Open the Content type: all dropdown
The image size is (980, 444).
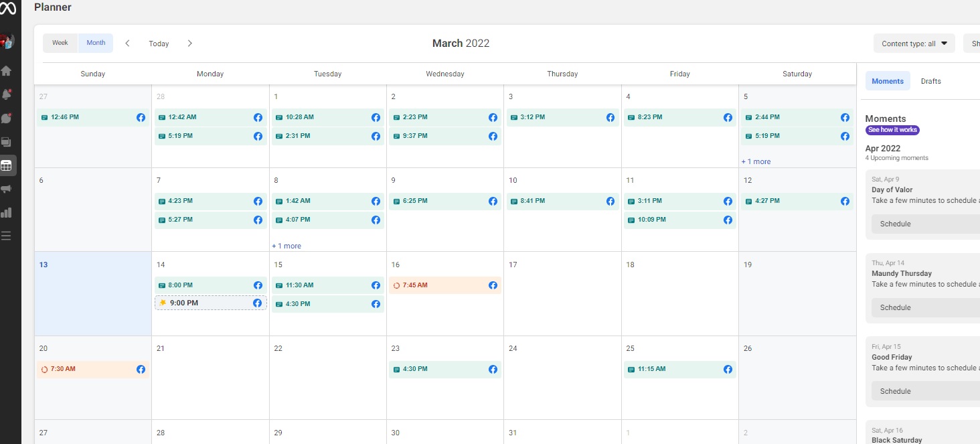point(914,44)
